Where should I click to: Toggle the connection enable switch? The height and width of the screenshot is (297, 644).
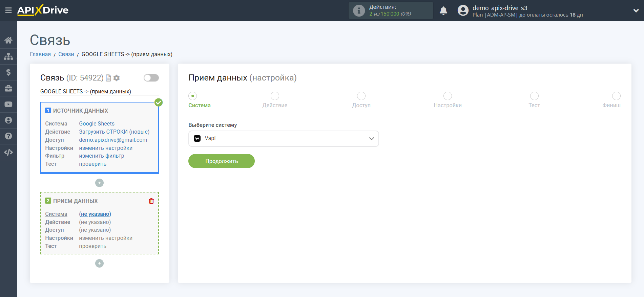tap(151, 78)
